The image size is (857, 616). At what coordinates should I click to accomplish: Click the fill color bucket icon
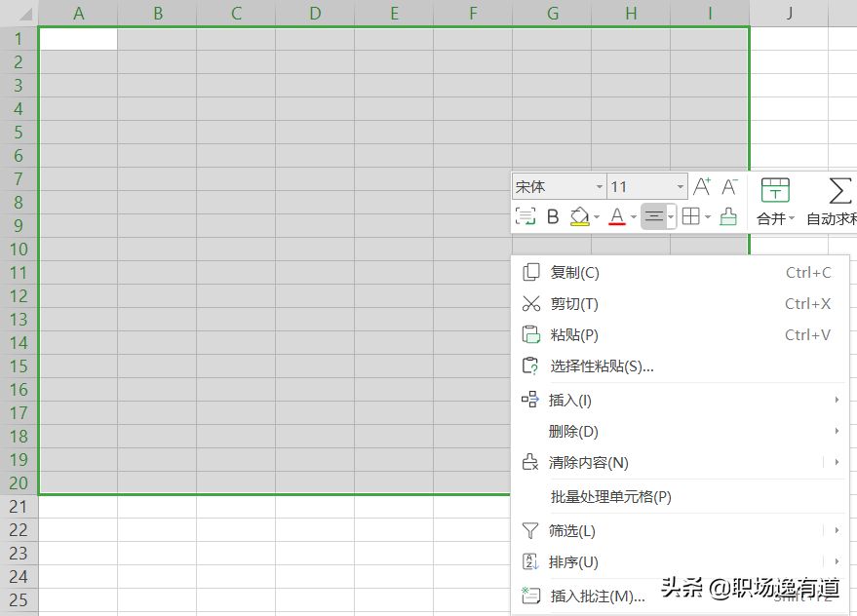click(579, 217)
